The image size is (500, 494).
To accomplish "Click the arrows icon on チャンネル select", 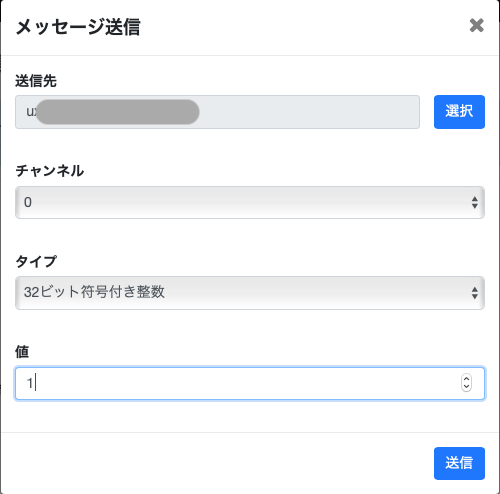I will tap(474, 202).
